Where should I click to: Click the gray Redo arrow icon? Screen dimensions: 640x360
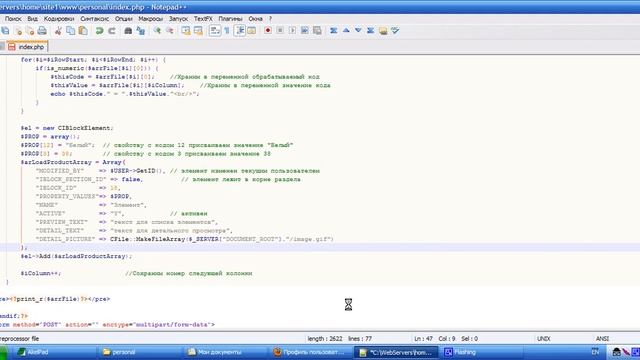click(x=111, y=31)
